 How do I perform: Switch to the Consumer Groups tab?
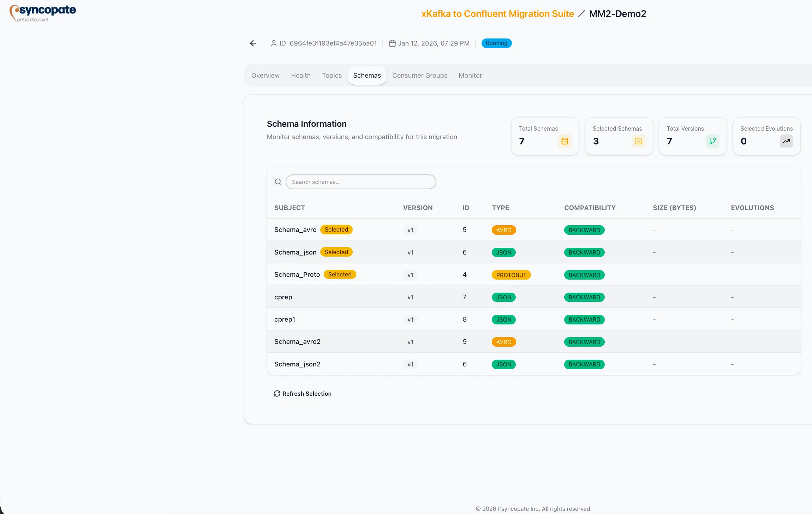[x=420, y=75]
